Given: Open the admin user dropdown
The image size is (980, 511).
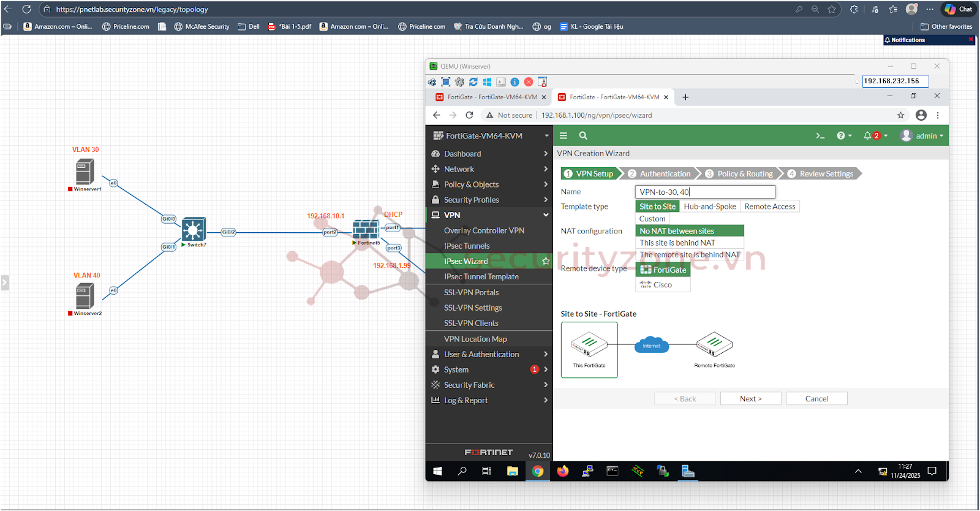Looking at the screenshot, I should point(922,136).
